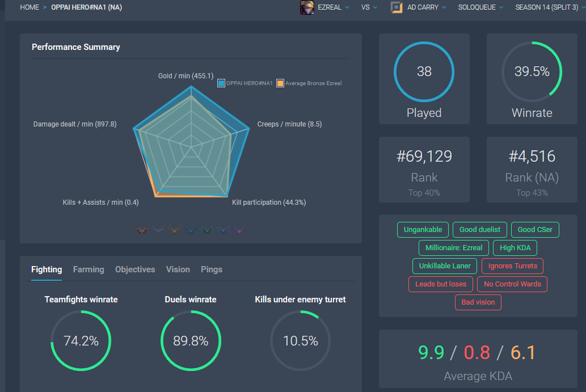Image resolution: width=586 pixels, height=392 pixels.
Task: Switch to the Farming tab
Action: tap(88, 269)
